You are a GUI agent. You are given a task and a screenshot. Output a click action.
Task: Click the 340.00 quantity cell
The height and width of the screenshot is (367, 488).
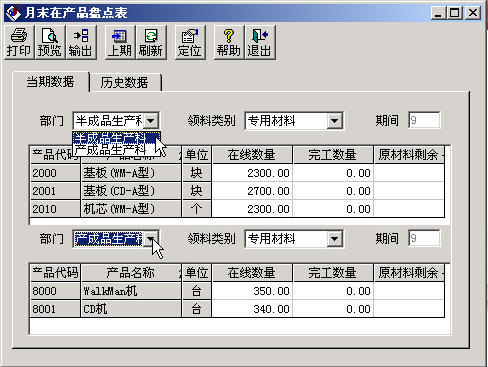pos(252,309)
